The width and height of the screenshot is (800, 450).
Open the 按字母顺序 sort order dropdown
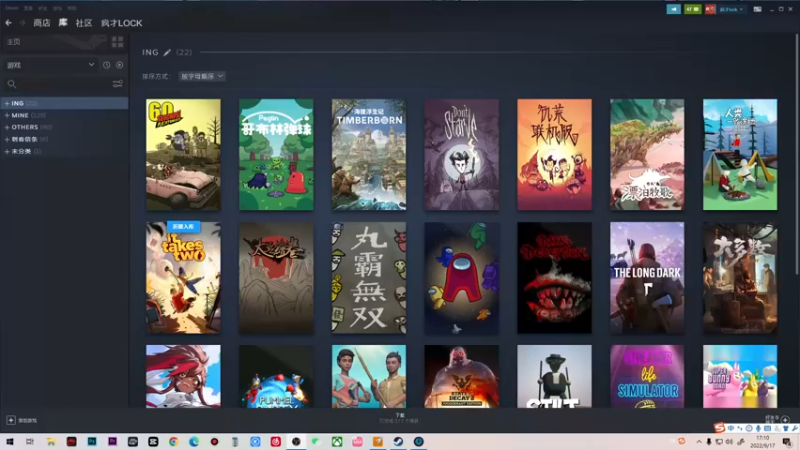coord(202,76)
